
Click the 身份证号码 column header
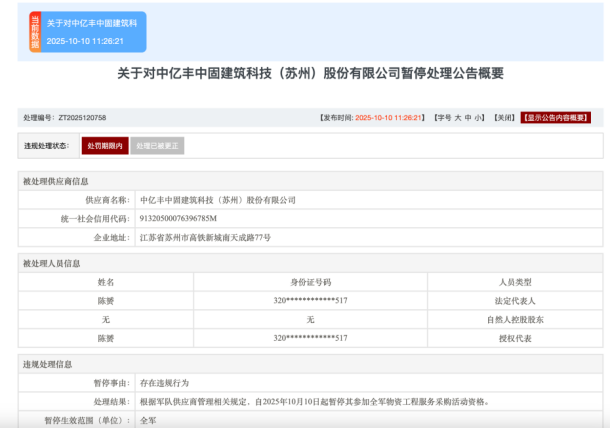point(310,282)
